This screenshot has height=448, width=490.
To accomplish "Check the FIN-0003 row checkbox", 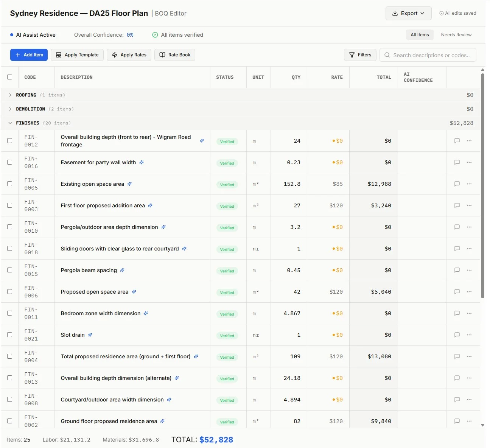I will pos(10,205).
